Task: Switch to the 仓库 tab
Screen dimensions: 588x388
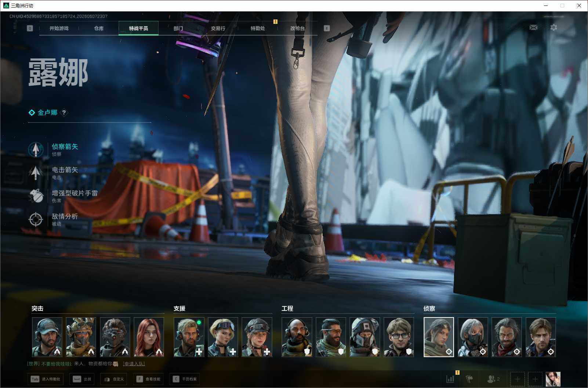Action: coord(99,28)
